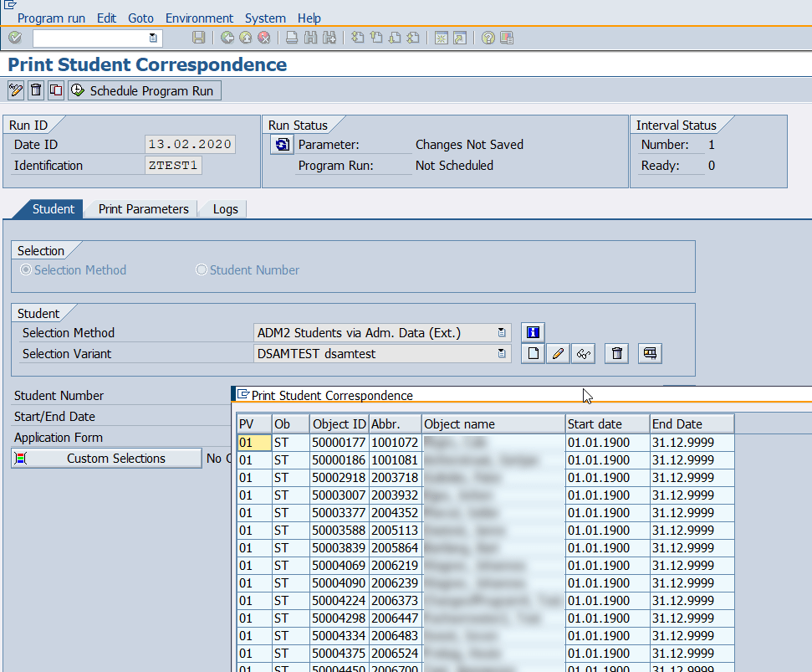
Task: Click the Schedule Program Run button
Action: [144, 90]
